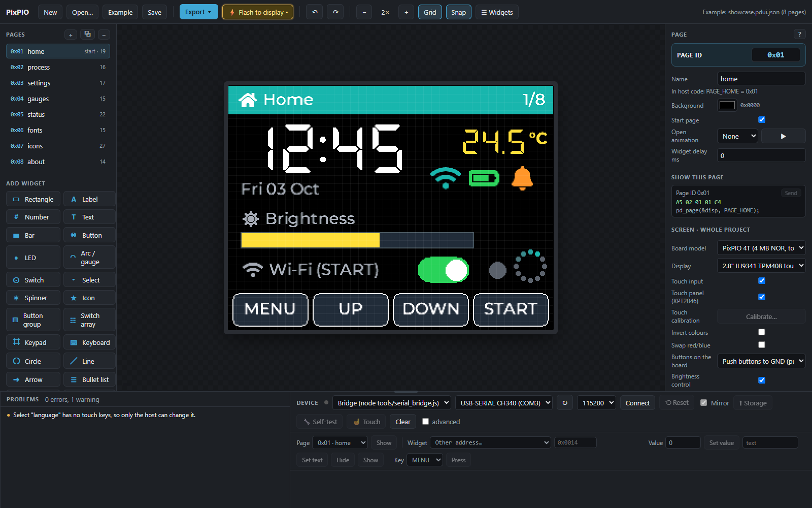Screen dimensions: 812x508
Task: Add a Keypad widget
Action: tap(33, 342)
